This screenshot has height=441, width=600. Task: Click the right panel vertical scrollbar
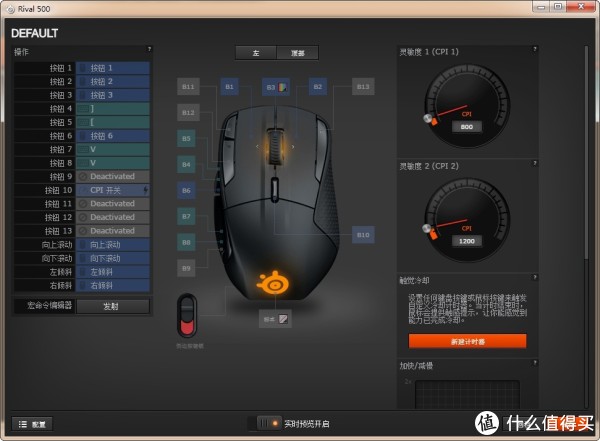click(x=586, y=153)
